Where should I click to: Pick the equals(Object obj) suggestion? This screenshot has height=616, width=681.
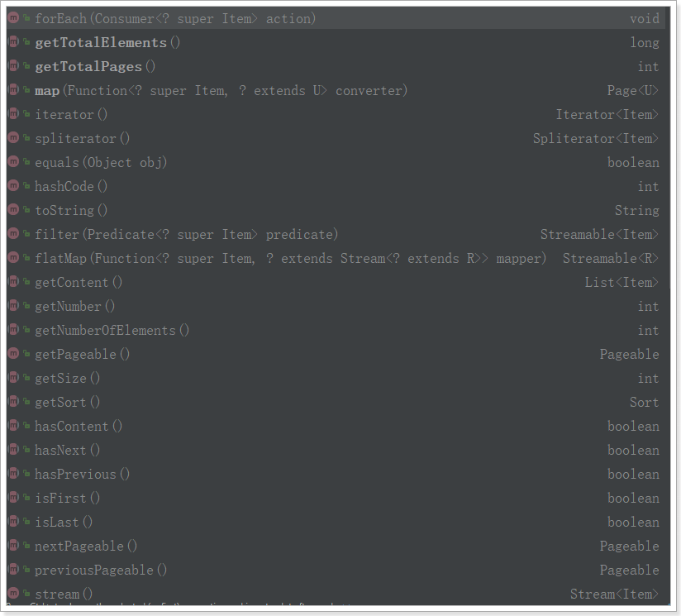[101, 162]
